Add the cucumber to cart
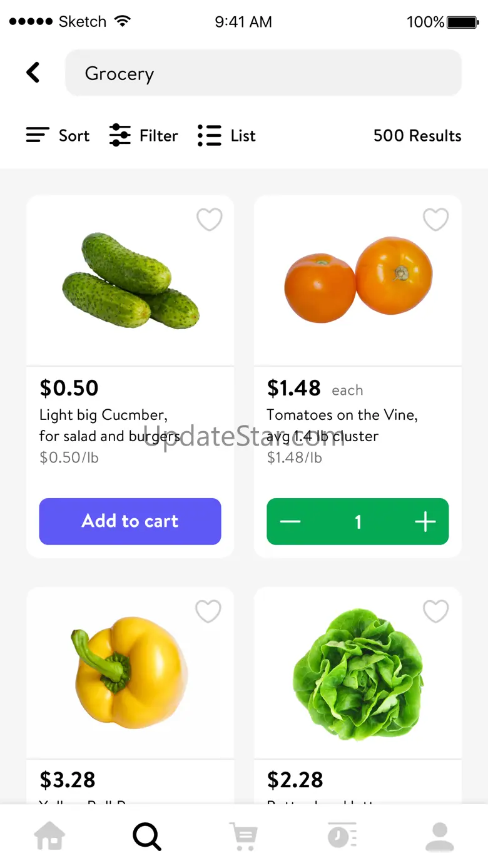The height and width of the screenshot is (868, 488). pos(130,521)
